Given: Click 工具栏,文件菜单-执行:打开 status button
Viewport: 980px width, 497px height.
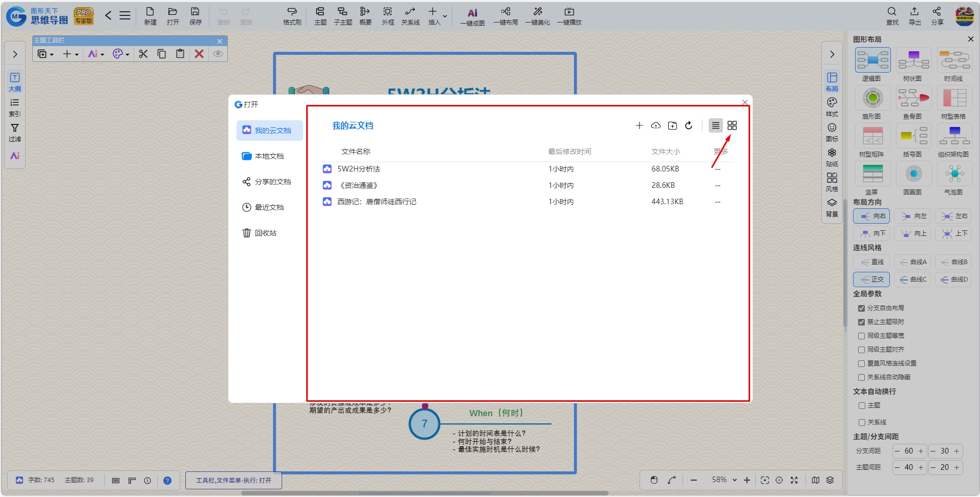Looking at the screenshot, I should 233,480.
